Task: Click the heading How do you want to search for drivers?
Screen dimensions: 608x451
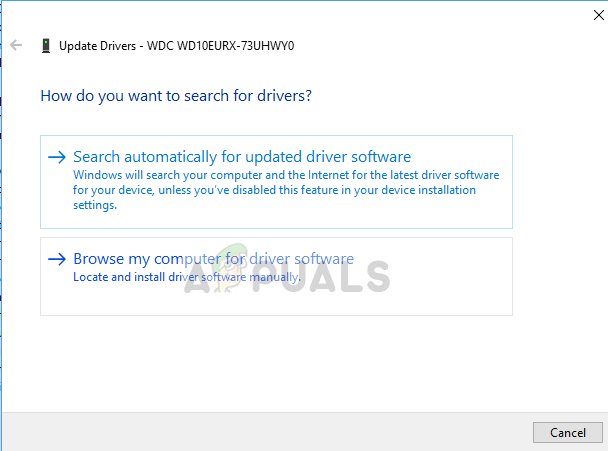Action: pos(176,96)
